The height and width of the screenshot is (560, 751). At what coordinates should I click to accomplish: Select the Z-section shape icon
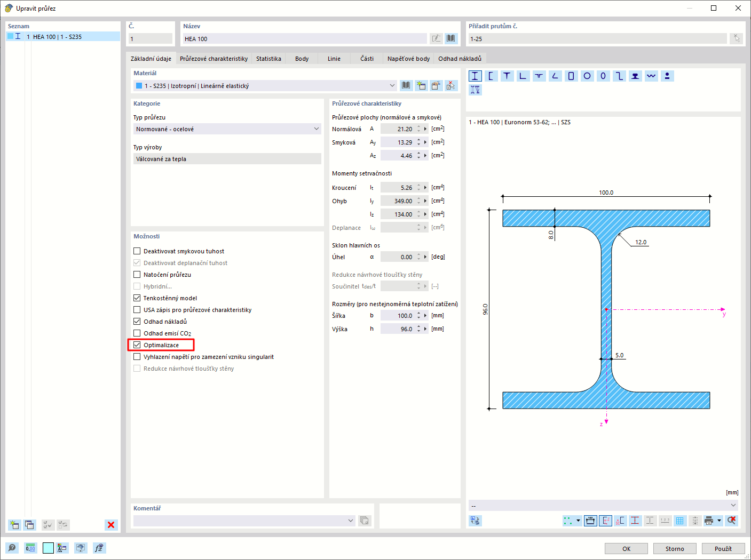pos(619,76)
